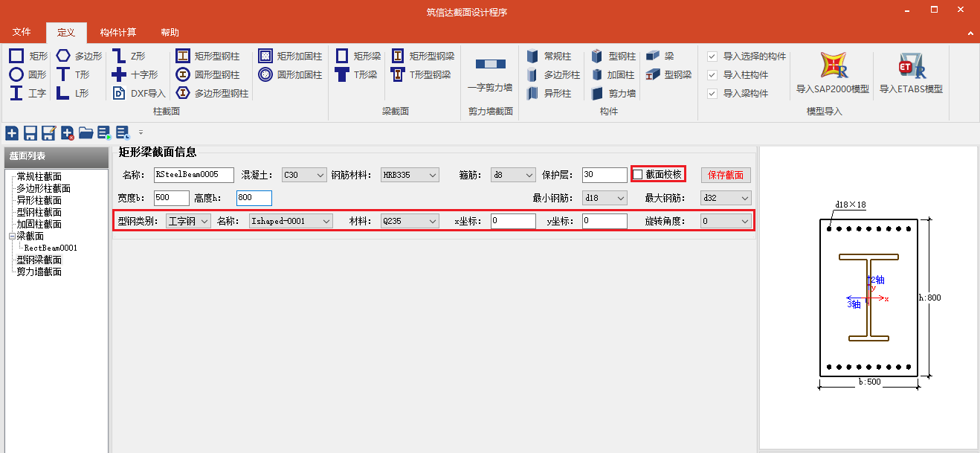Open 导入ETABS模型 import tool
Image resolution: width=980 pixels, height=453 pixels.
(x=911, y=73)
